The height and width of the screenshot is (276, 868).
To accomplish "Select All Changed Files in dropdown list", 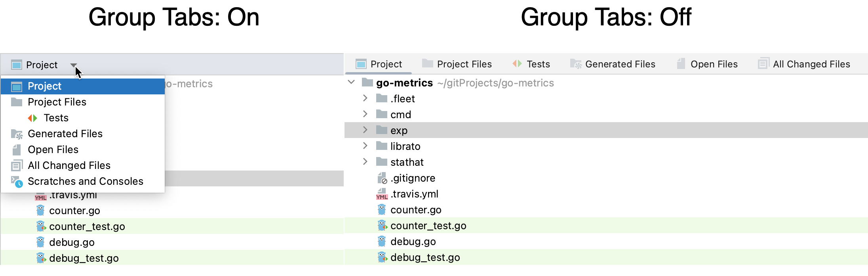I will [69, 165].
